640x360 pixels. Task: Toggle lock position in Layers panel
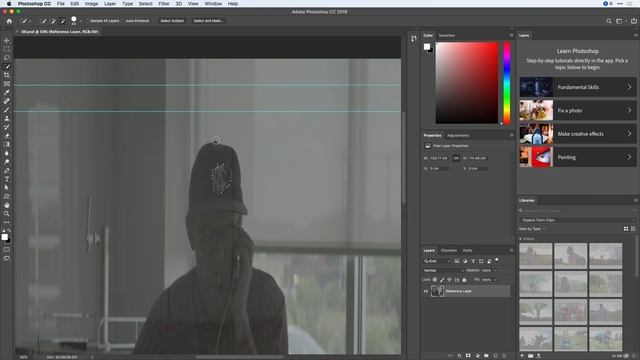449,280
